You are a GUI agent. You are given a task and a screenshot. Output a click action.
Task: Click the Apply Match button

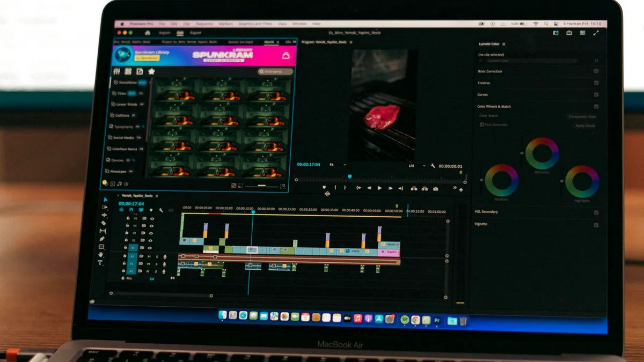pos(585,125)
